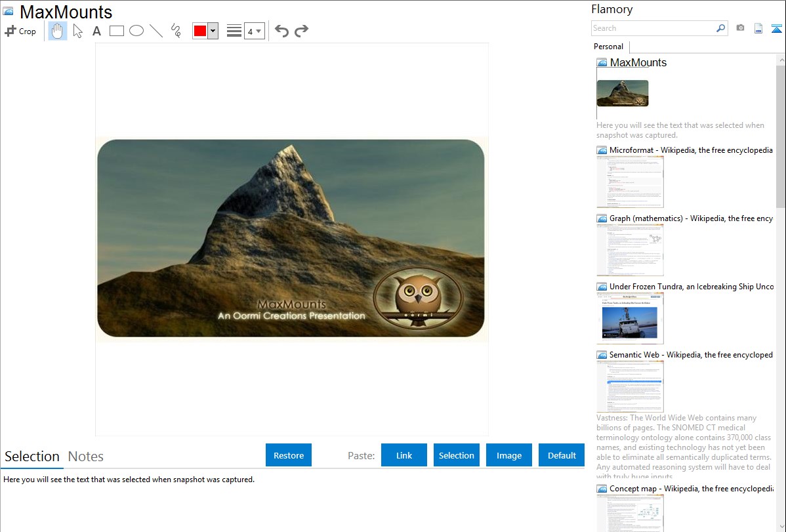Open the Notes tab
Screen dimensions: 786x532
click(x=86, y=457)
